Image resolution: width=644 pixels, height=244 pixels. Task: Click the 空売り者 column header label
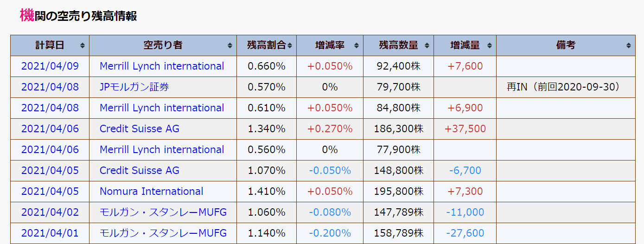[x=163, y=45]
